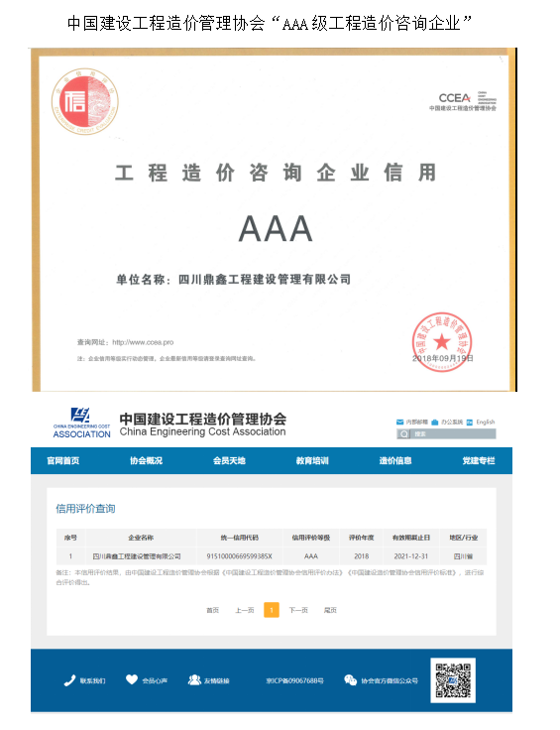Go to 首页 in the pagination
The image size is (560, 730).
(x=212, y=610)
